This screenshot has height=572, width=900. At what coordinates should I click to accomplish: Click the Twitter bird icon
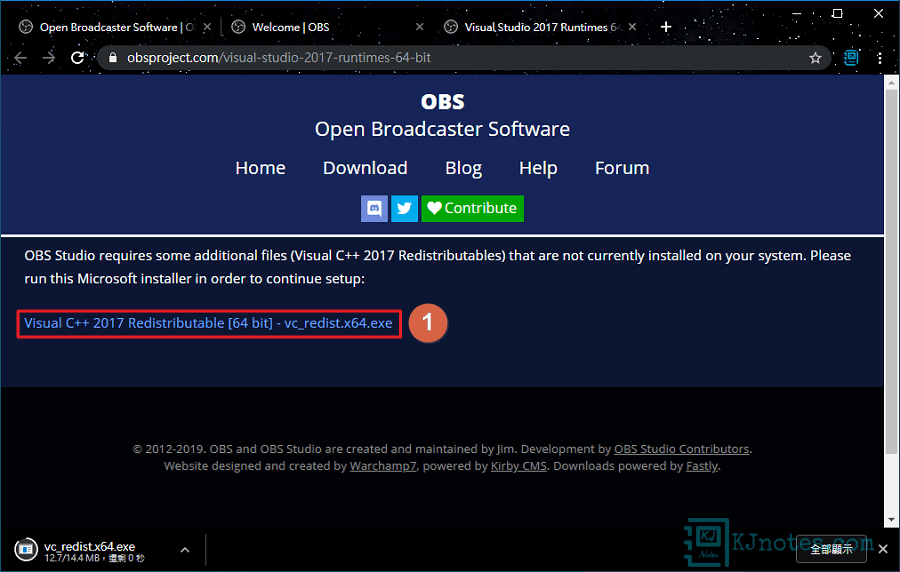pyautogui.click(x=404, y=208)
